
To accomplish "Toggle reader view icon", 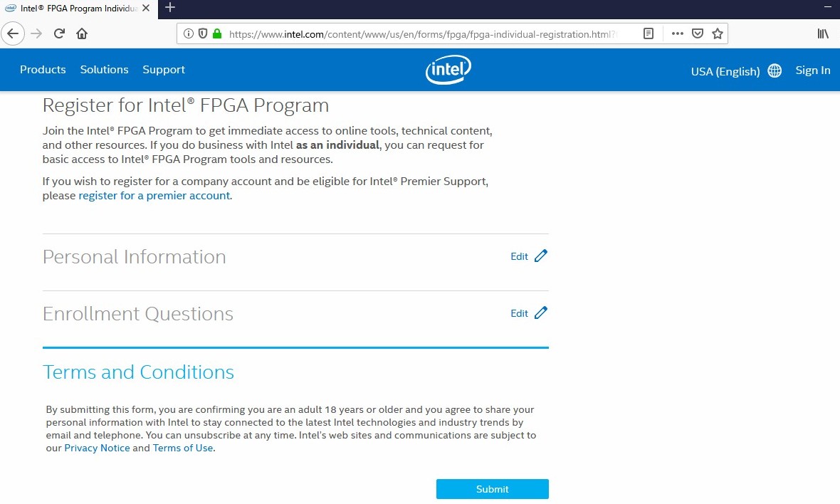I will [649, 33].
